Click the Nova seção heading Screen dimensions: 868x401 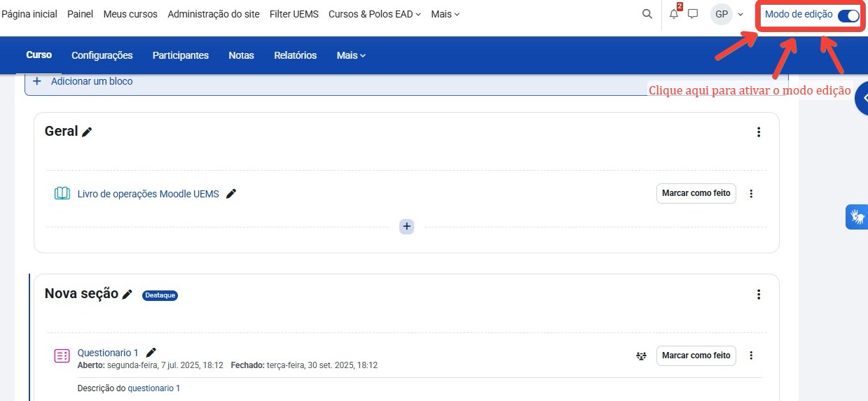coord(81,294)
